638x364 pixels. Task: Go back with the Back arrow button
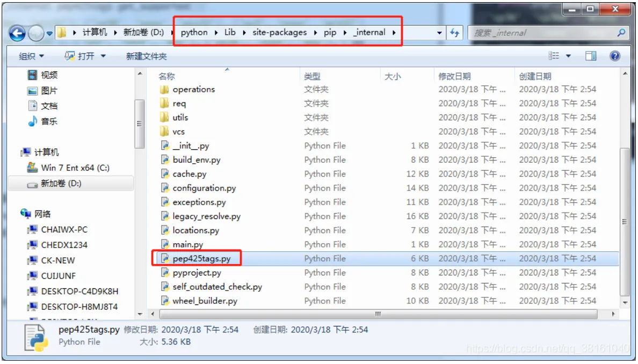pyautogui.click(x=18, y=33)
